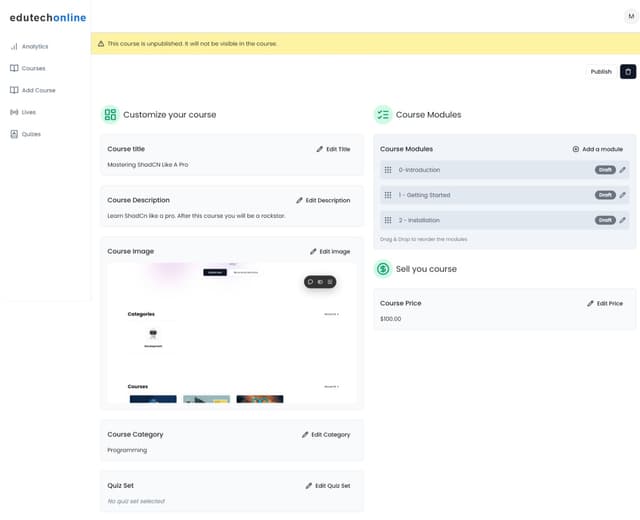Screen dimensions: 640x520
Task: Click the delete course trash icon
Action: tap(628, 72)
